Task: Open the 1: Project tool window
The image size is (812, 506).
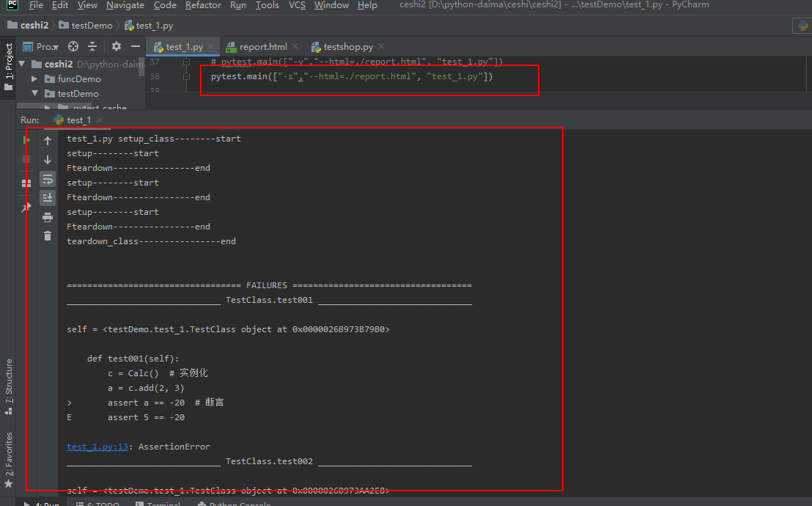Action: [8, 66]
